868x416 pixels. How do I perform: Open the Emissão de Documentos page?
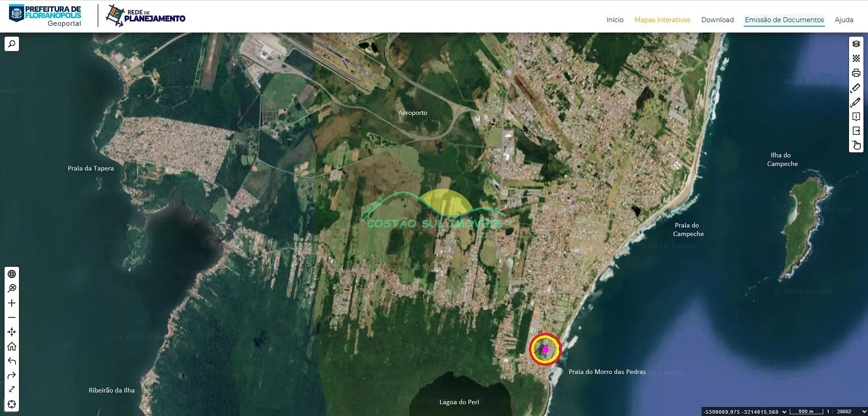pos(784,20)
